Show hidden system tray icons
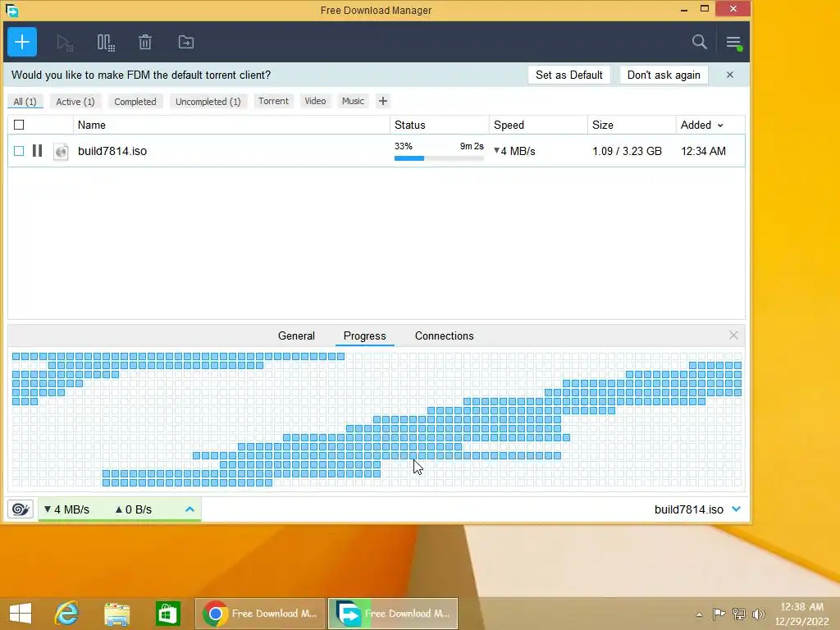Screen dimensions: 840x630 (699, 614)
